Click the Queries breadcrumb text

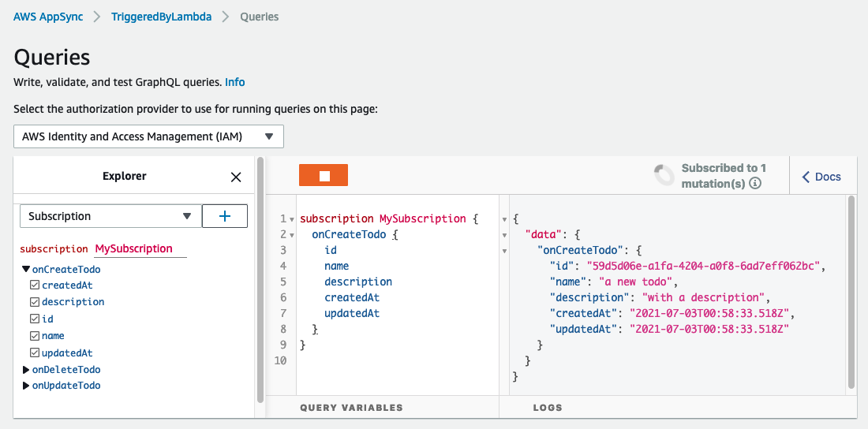point(259,17)
